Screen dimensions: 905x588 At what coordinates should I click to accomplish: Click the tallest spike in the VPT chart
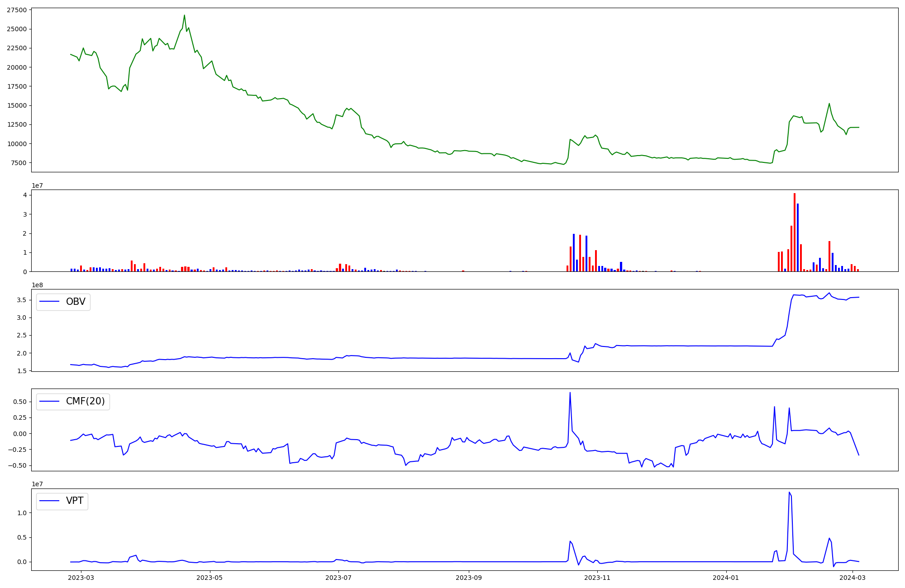click(789, 493)
